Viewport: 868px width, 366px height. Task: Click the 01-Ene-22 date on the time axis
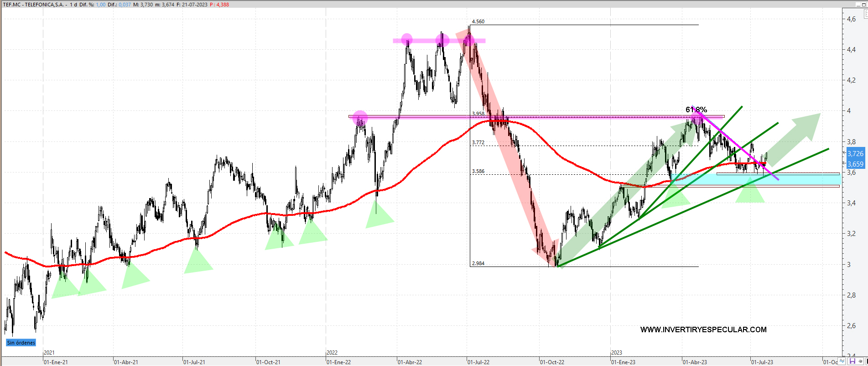(338, 362)
